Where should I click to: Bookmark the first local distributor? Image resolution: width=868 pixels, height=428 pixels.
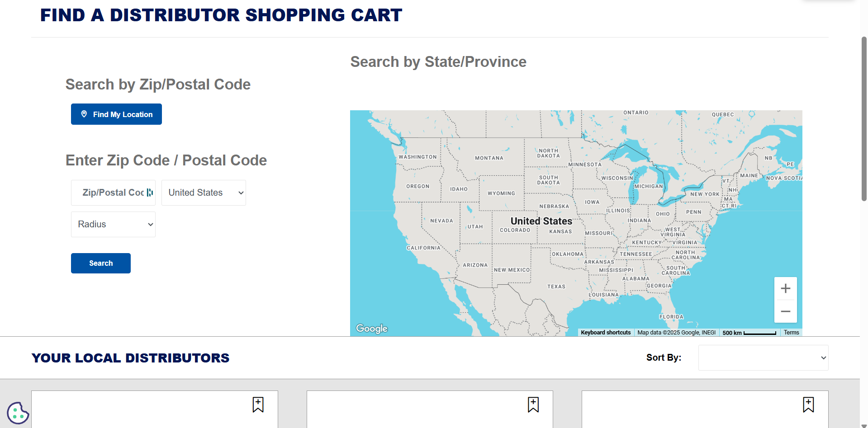258,405
